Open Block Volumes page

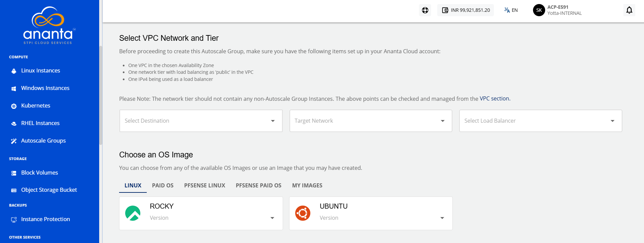39,173
